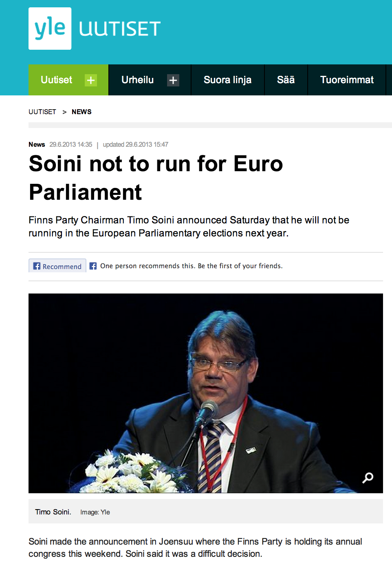The height and width of the screenshot is (565, 392).
Task: Open the Suora linja section
Action: (227, 80)
